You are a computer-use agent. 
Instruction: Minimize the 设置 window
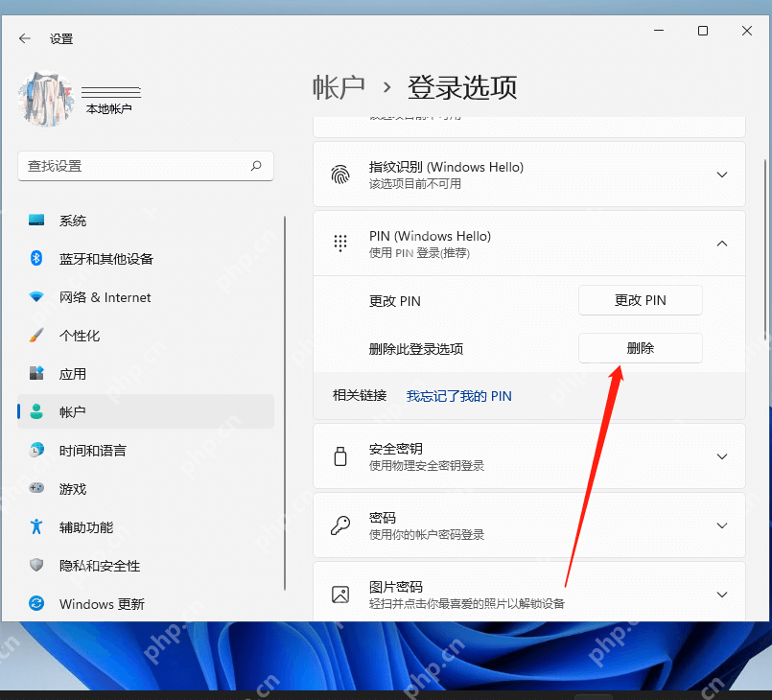coord(659,31)
